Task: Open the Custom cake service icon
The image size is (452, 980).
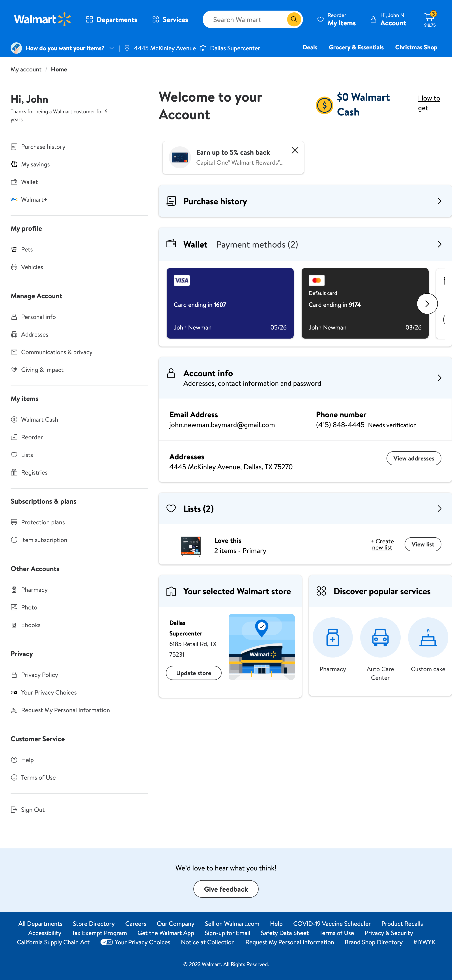Action: click(x=428, y=637)
